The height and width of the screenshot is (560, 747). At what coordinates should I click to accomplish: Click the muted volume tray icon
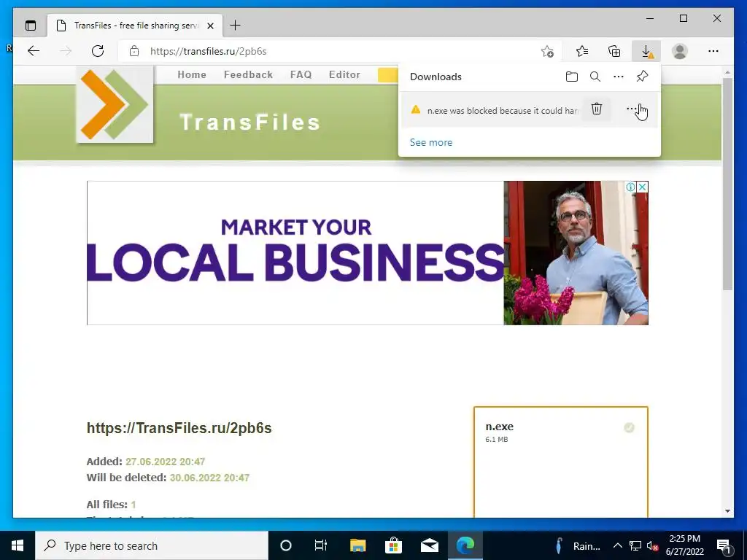[x=653, y=545]
